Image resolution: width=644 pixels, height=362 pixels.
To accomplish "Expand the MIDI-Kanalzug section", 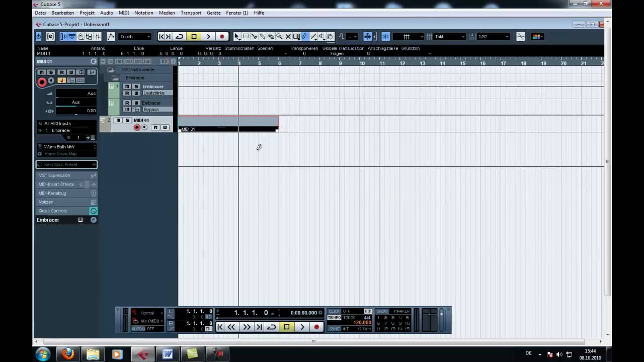I will [x=66, y=193].
